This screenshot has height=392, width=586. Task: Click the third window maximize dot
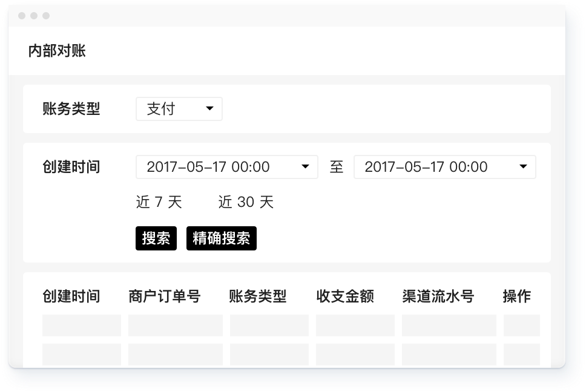click(46, 16)
